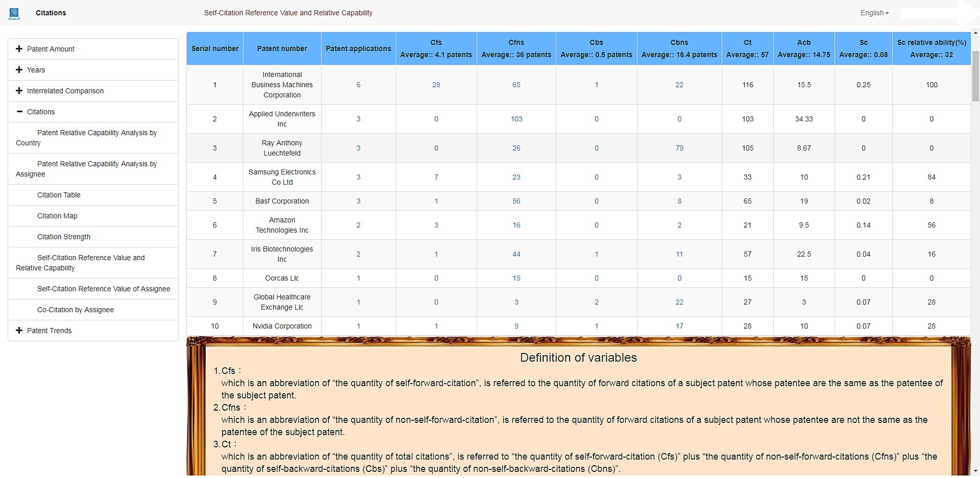
Task: Click the Patent number column header
Action: (x=282, y=48)
